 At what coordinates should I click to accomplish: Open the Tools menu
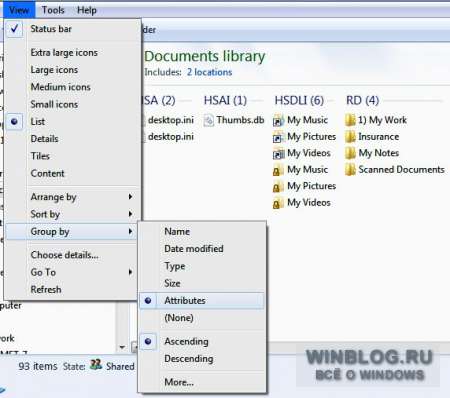53,10
